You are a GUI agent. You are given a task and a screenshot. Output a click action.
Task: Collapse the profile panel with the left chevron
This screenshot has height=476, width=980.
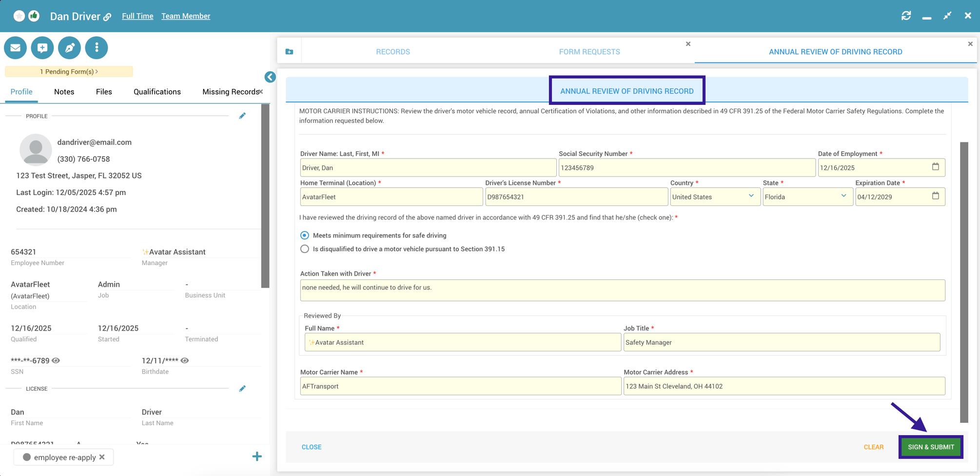point(270,77)
